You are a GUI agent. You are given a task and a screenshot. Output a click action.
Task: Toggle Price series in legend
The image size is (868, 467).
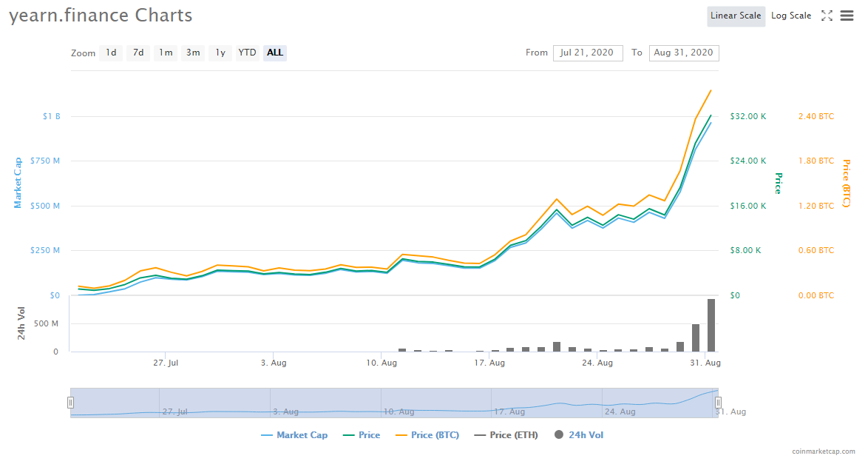pos(362,435)
